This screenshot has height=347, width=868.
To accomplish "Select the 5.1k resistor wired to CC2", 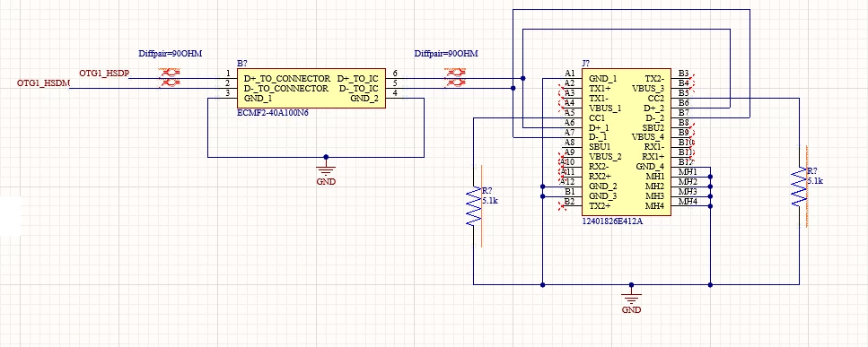I will pos(800,187).
